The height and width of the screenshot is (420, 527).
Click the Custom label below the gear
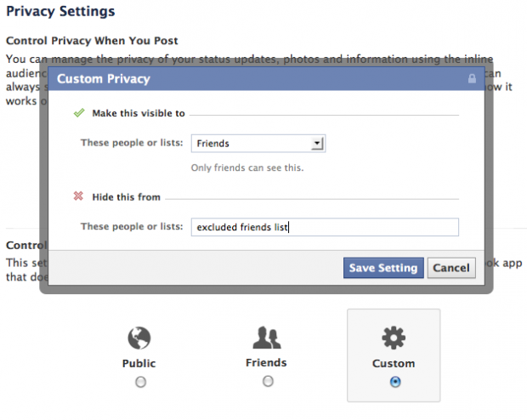tap(394, 364)
